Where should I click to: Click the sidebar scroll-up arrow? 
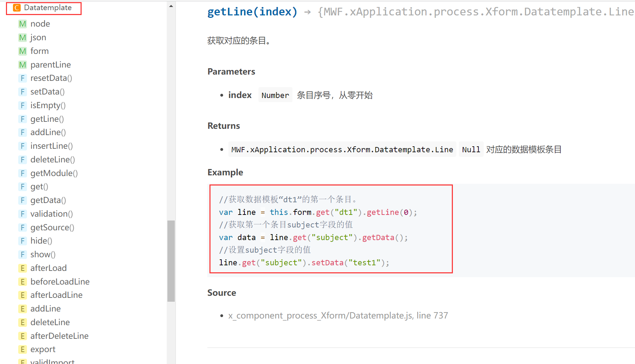pyautogui.click(x=171, y=6)
